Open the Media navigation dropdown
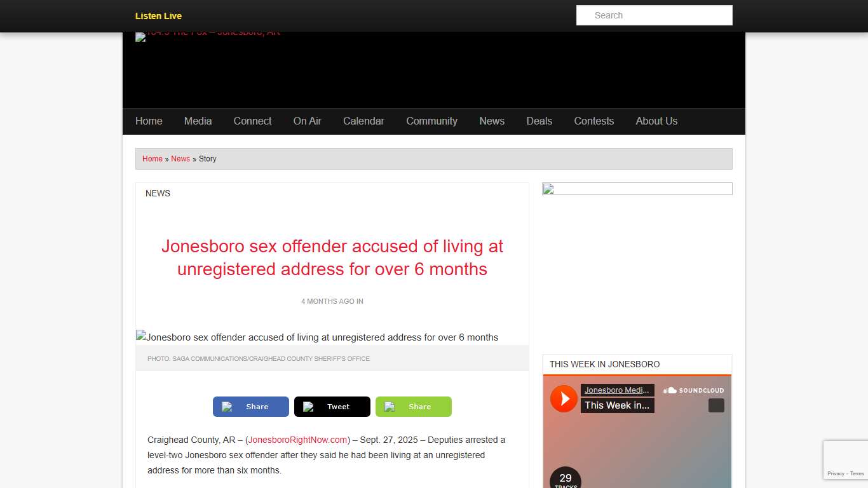Viewport: 868px width, 488px height. click(198, 121)
